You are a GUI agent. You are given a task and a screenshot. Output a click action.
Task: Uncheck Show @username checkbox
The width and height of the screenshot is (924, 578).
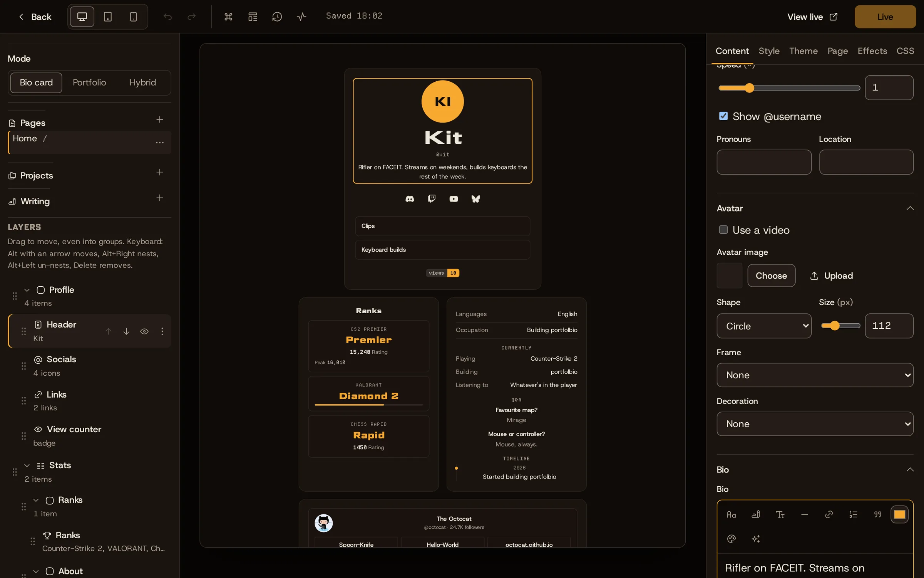tap(723, 116)
